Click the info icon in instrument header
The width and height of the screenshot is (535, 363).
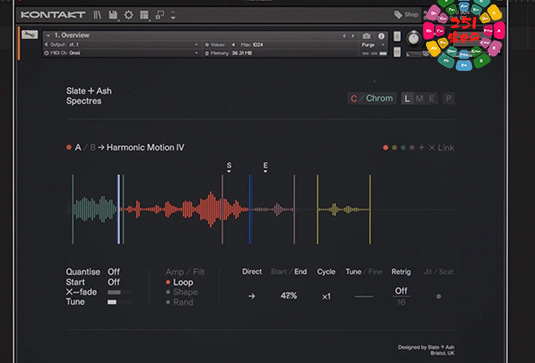coord(381,36)
